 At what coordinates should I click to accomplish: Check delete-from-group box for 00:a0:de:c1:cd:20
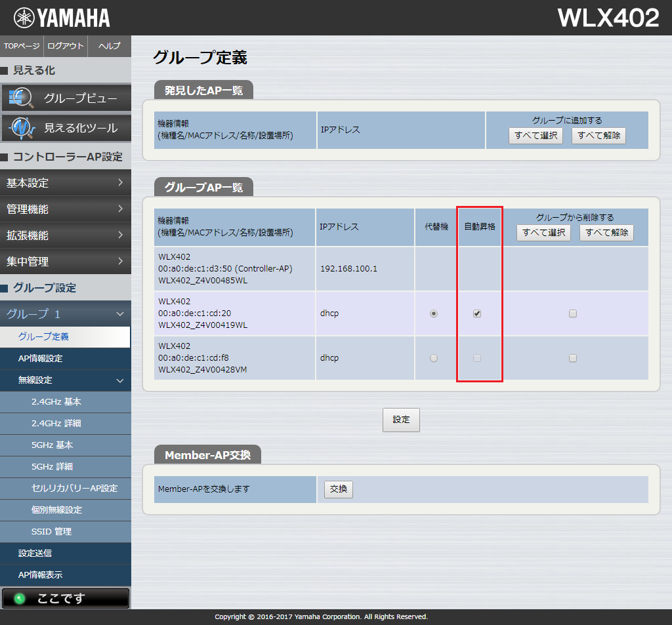(573, 313)
